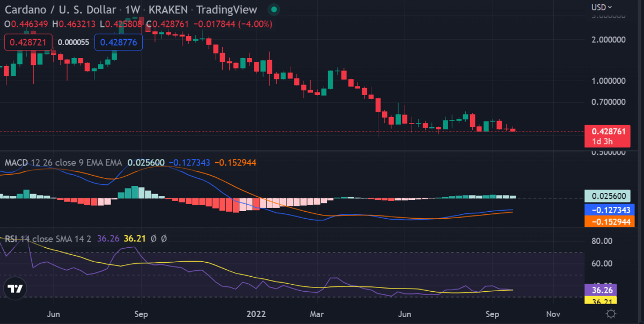
Task: Expand the USD currency dropdown
Action: coord(603,7)
